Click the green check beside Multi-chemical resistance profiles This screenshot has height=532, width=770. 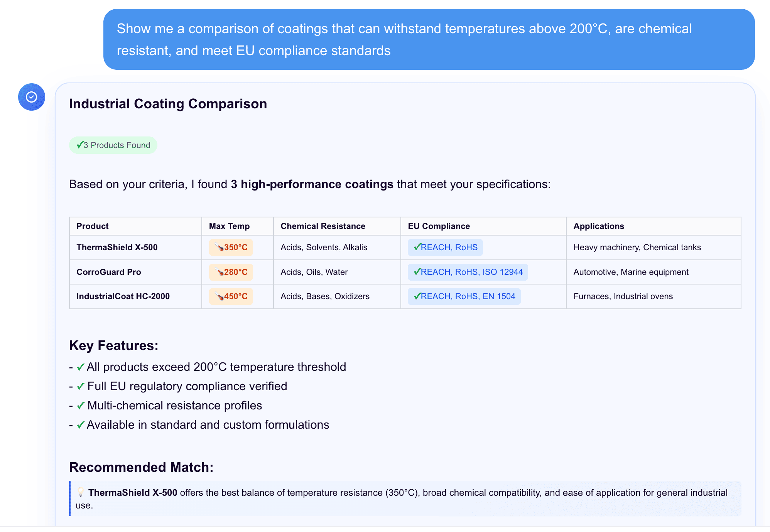point(81,406)
